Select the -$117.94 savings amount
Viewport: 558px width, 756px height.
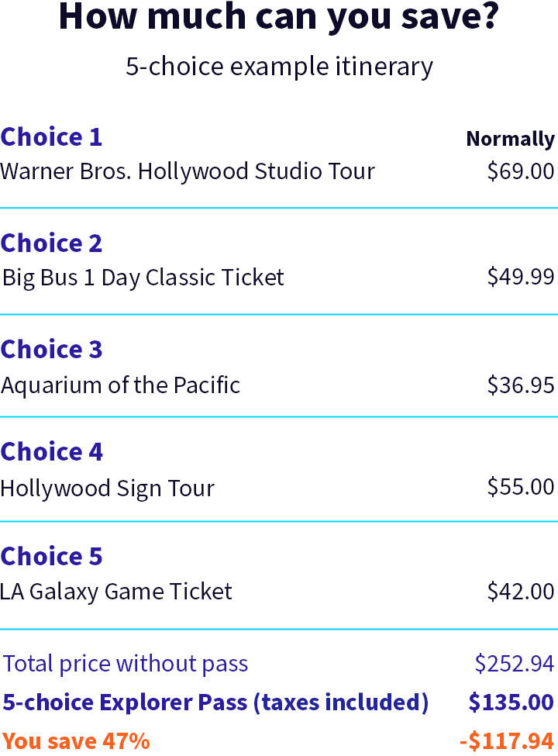click(506, 741)
